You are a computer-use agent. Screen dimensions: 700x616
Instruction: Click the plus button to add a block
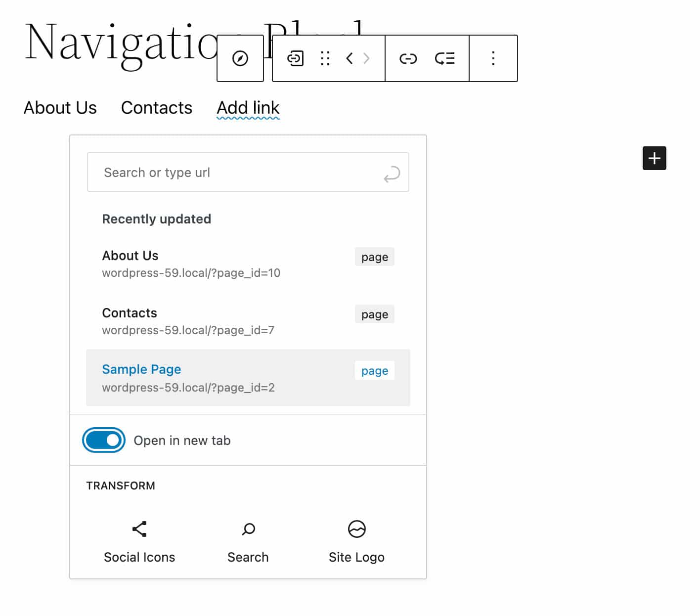(x=654, y=158)
